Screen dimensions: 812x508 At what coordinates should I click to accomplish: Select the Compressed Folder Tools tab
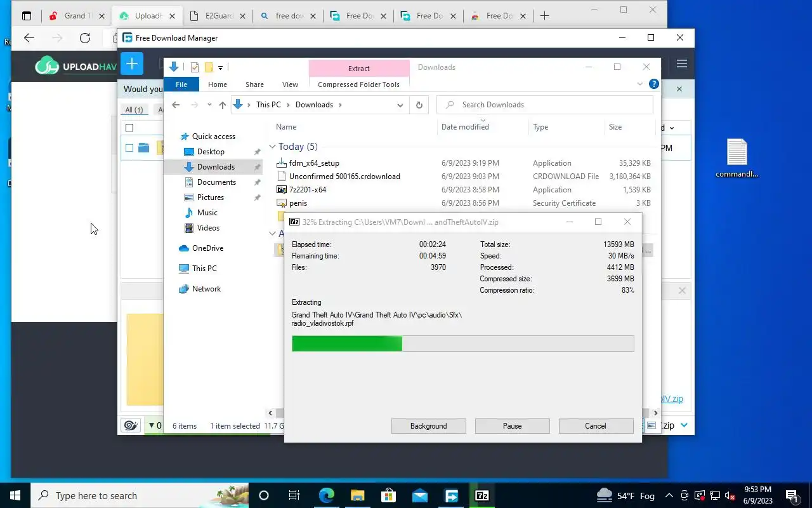tap(359, 84)
